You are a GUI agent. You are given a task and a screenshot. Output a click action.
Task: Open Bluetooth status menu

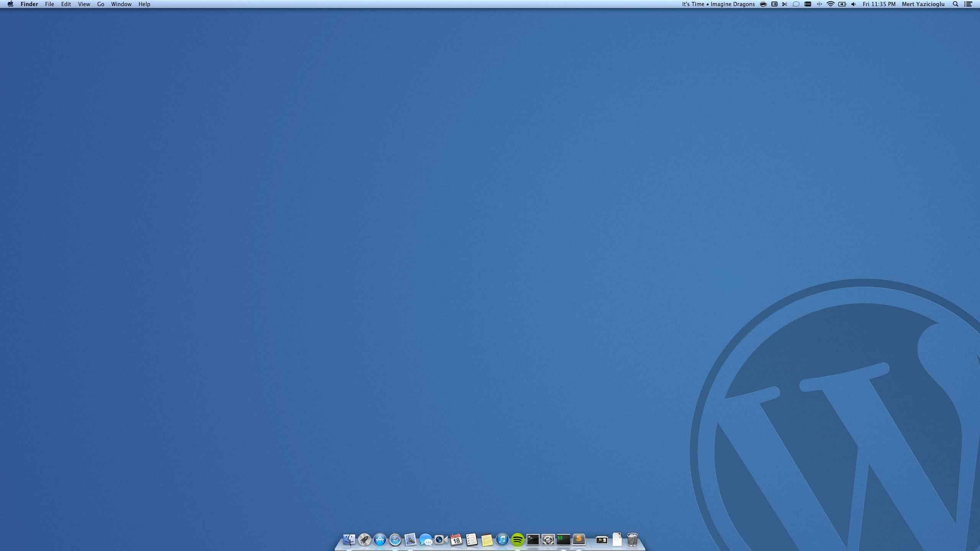(x=819, y=4)
